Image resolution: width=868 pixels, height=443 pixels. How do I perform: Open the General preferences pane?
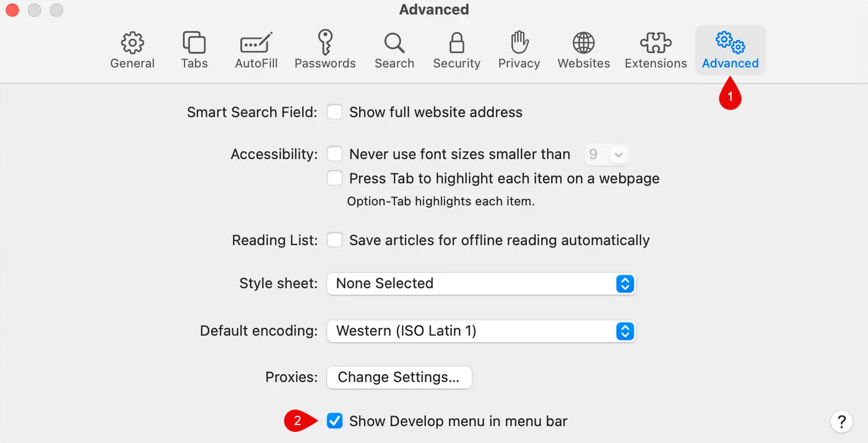[x=132, y=51]
